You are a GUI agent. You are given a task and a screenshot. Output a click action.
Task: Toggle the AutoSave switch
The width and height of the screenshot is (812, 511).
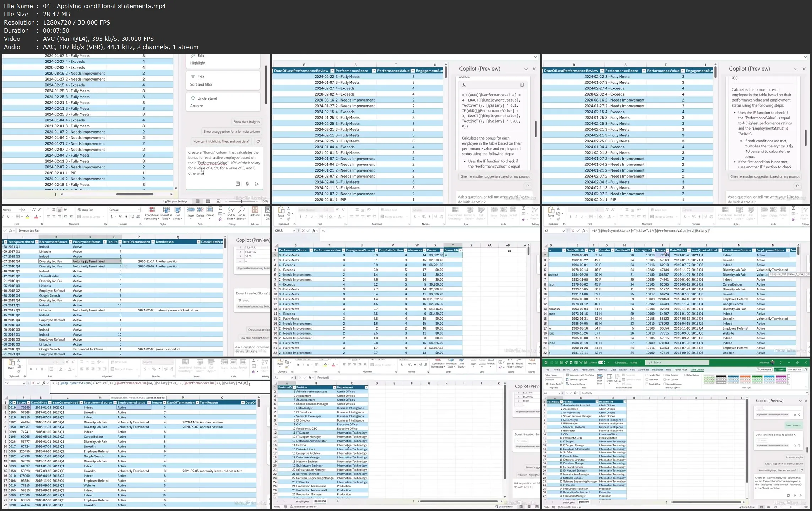601,363
